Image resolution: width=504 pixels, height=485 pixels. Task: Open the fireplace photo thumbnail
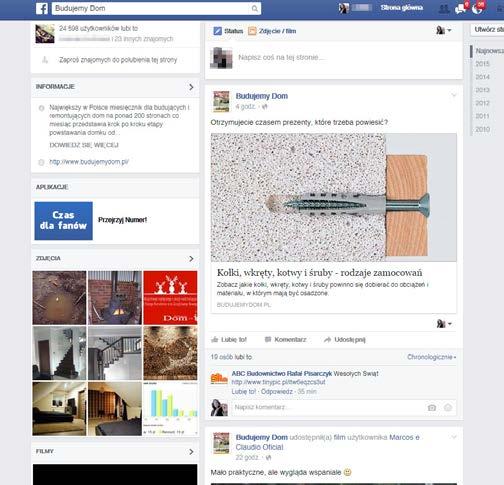[x=115, y=298]
